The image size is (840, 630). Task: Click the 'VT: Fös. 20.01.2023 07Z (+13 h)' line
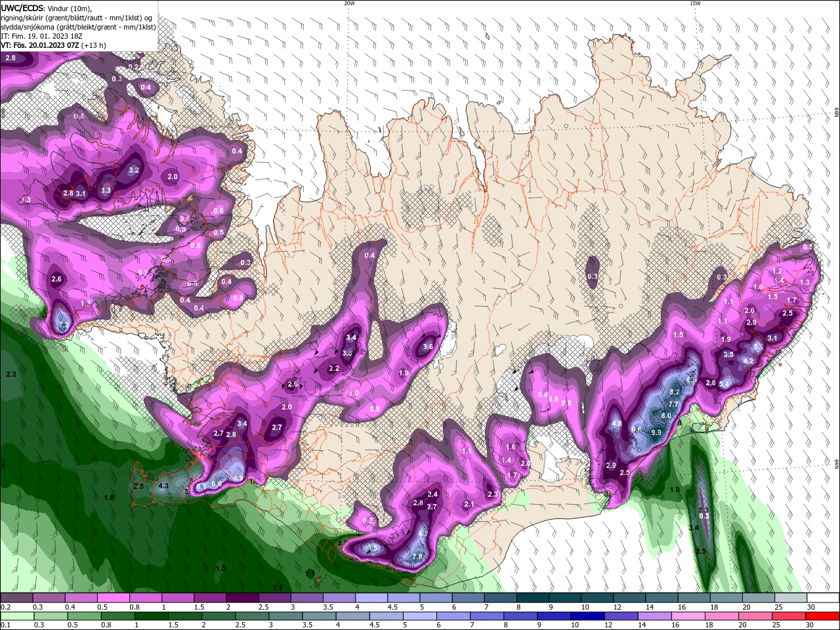pos(53,45)
